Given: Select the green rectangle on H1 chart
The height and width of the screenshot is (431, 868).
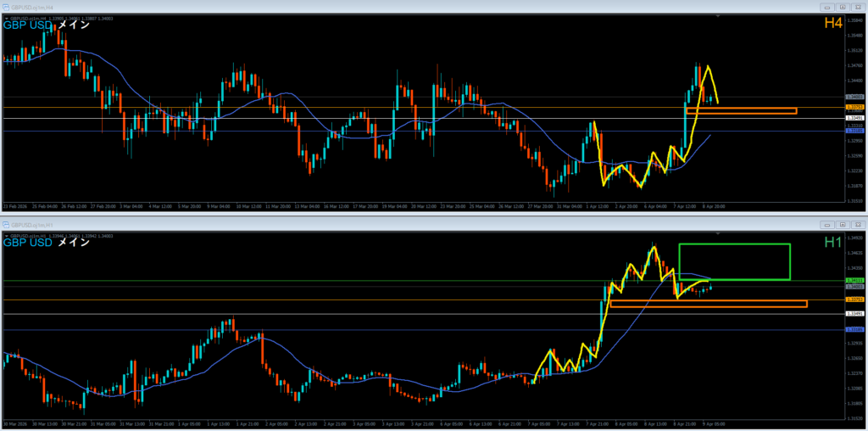Looking at the screenshot, I should (734, 245).
